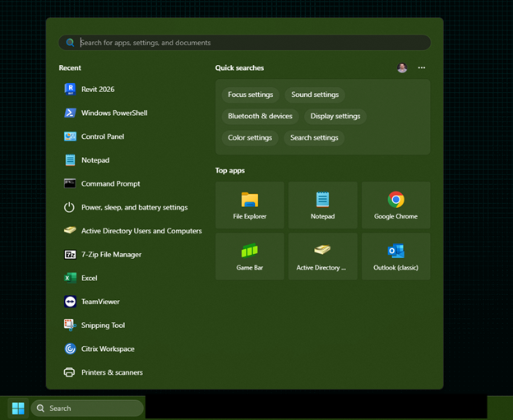
Task: Click 'Excel' text in Recent list
Action: (90, 278)
